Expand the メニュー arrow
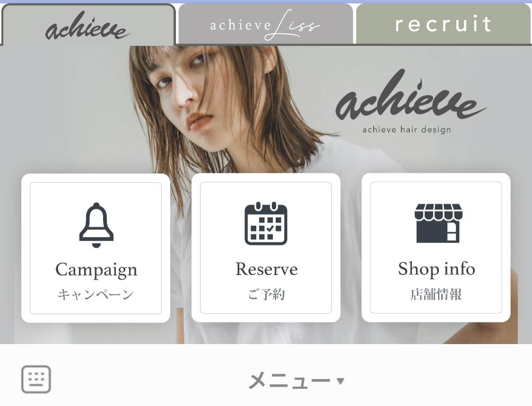 (x=340, y=381)
